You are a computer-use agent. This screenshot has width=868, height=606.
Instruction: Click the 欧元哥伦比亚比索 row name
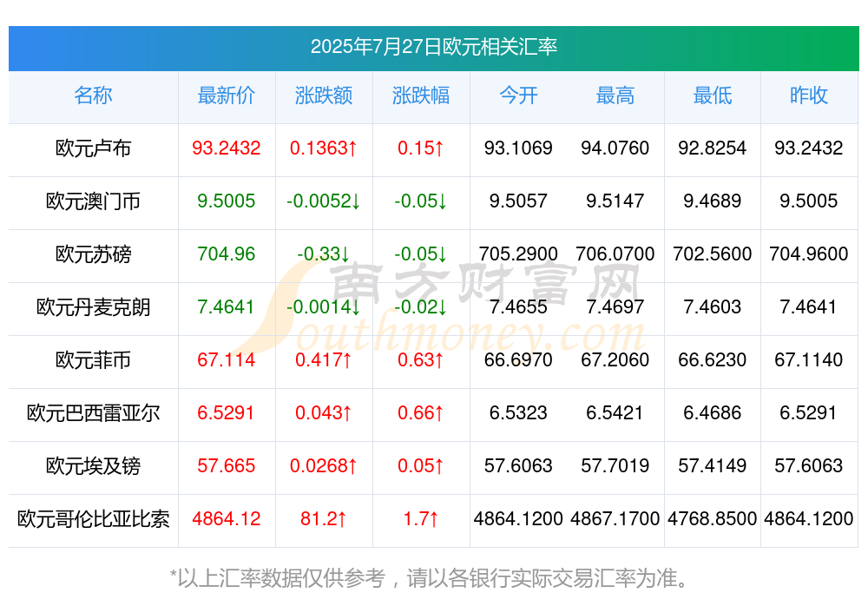pos(93,519)
